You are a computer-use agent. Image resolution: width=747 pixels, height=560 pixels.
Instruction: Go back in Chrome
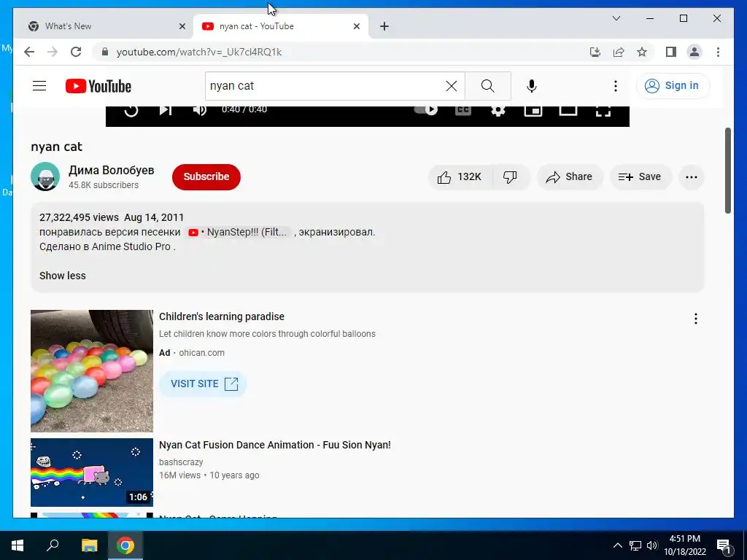29,52
